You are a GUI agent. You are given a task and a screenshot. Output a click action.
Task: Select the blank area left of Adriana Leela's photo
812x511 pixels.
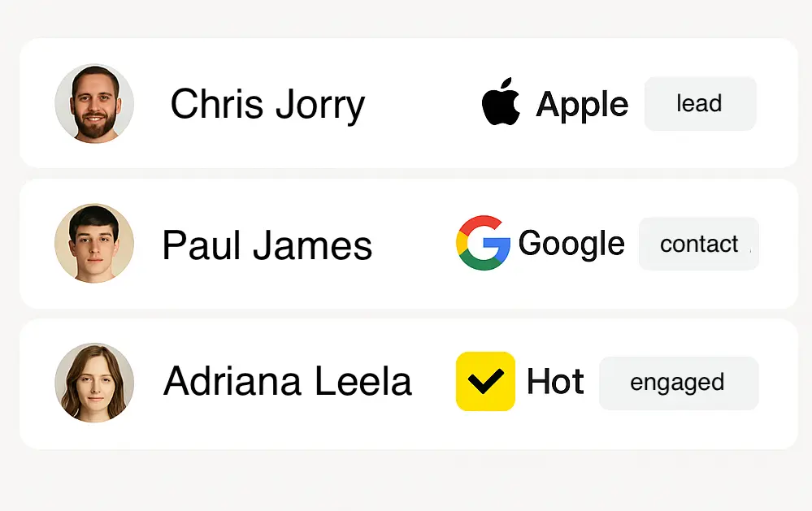(37, 383)
